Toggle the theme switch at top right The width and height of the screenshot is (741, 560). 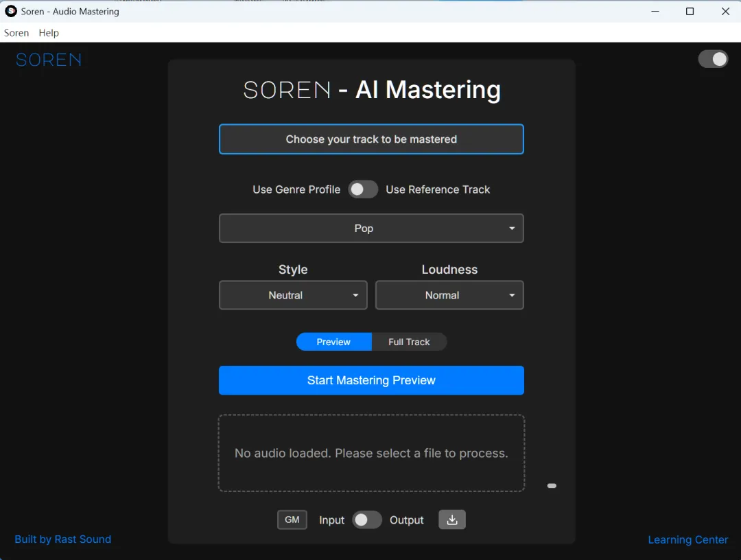[713, 59]
